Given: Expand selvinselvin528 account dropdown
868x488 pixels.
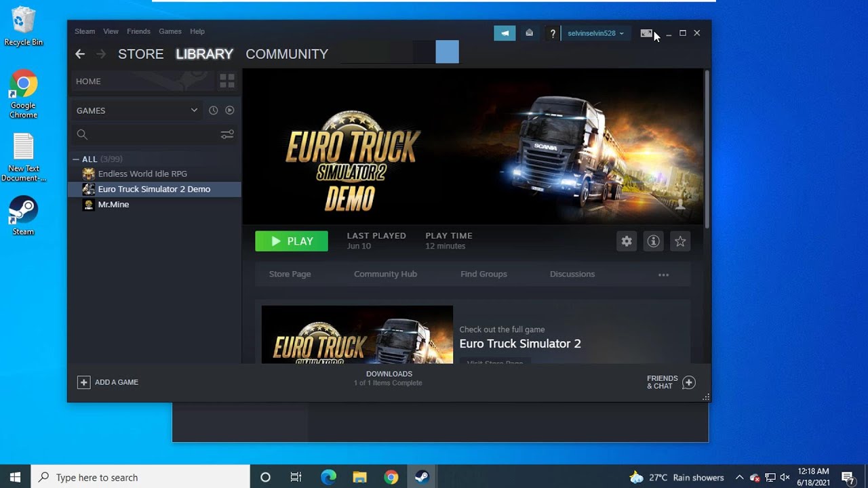Looking at the screenshot, I should click(x=595, y=33).
